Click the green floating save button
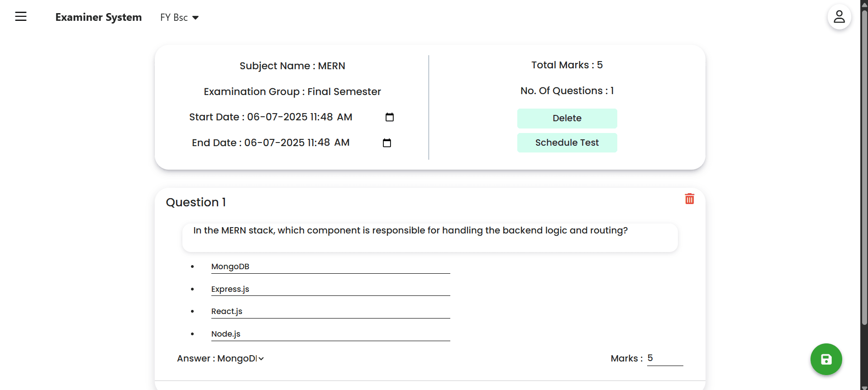The width and height of the screenshot is (868, 390). (x=826, y=359)
